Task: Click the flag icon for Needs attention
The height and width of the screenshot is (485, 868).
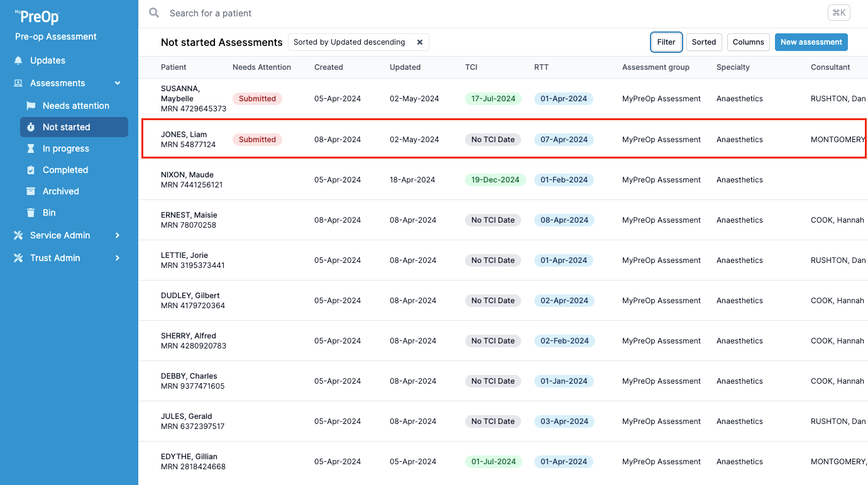Action: click(x=31, y=106)
